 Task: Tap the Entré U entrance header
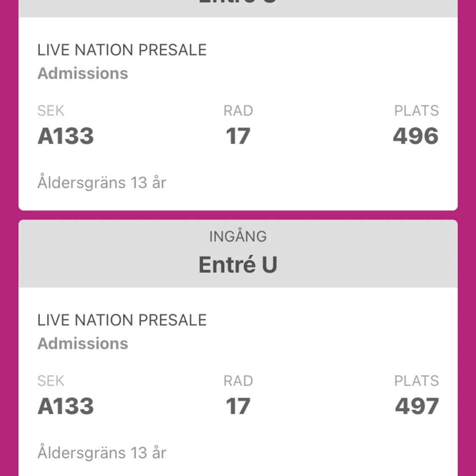click(238, 264)
